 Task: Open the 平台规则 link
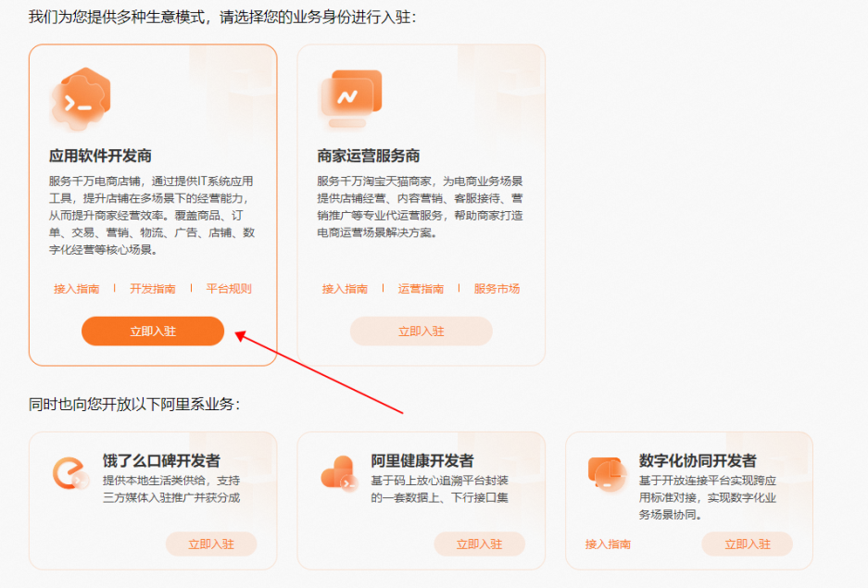[x=229, y=289]
